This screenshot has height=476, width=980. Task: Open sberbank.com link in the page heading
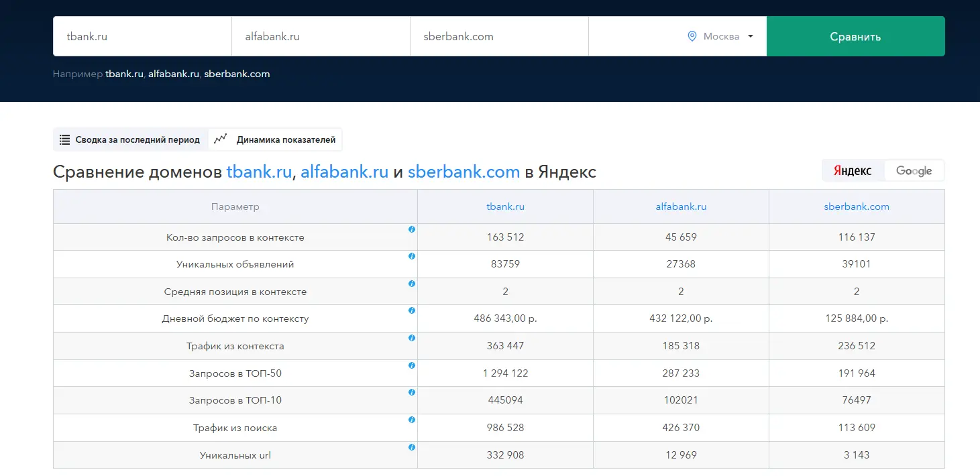point(464,172)
